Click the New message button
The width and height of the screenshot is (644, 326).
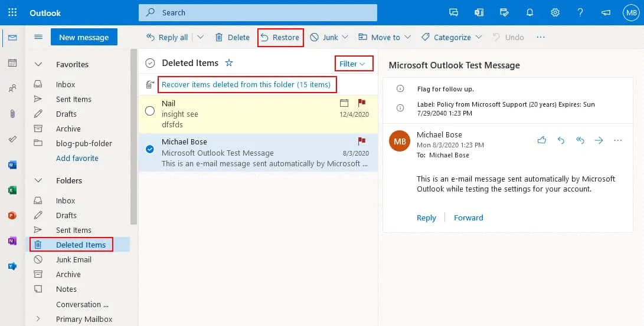point(84,37)
